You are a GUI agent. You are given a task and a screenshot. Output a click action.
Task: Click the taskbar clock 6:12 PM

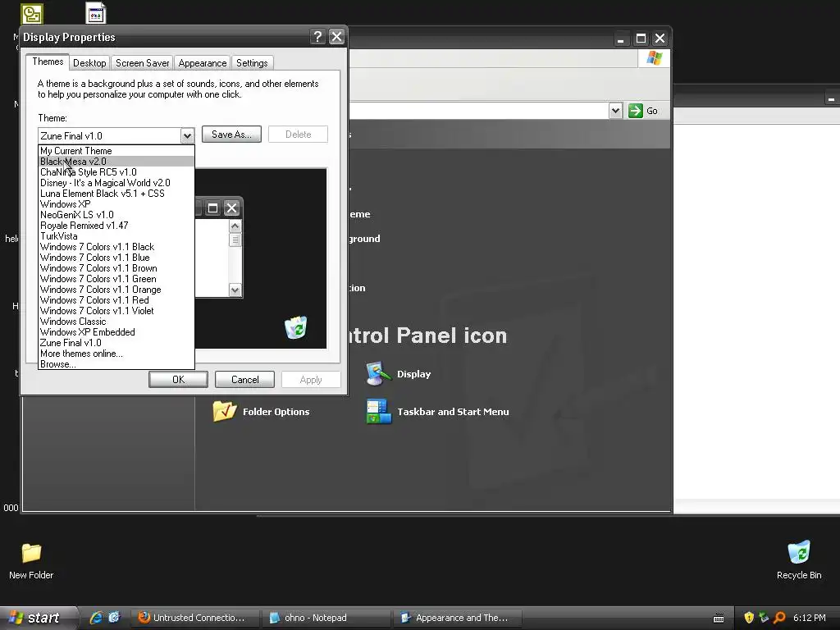[810, 618]
